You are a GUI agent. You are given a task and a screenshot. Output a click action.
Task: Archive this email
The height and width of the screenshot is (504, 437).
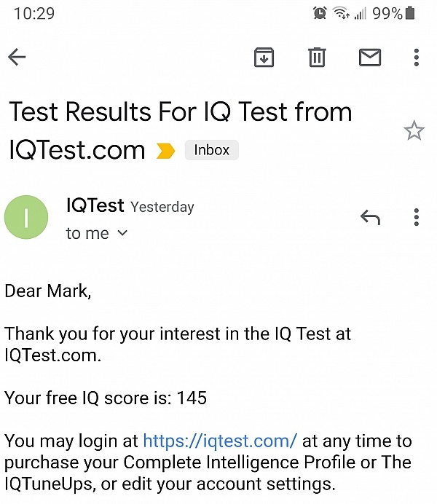coord(264,58)
